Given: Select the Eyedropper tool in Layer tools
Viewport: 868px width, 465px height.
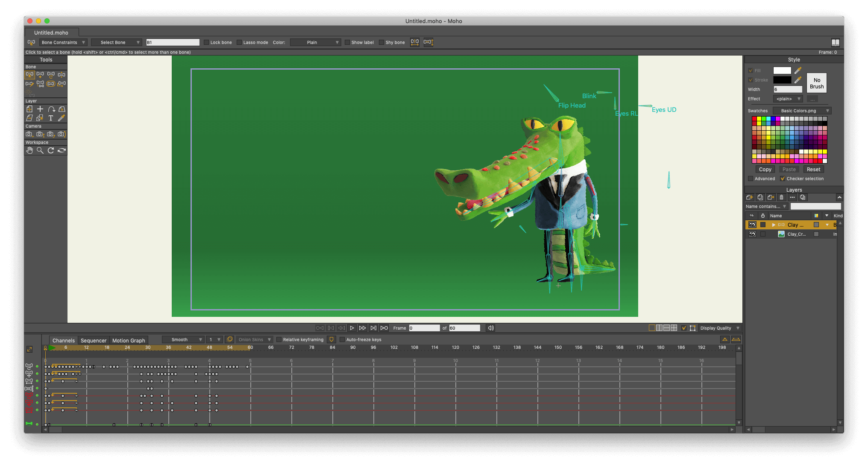Looking at the screenshot, I should pyautogui.click(x=62, y=118).
